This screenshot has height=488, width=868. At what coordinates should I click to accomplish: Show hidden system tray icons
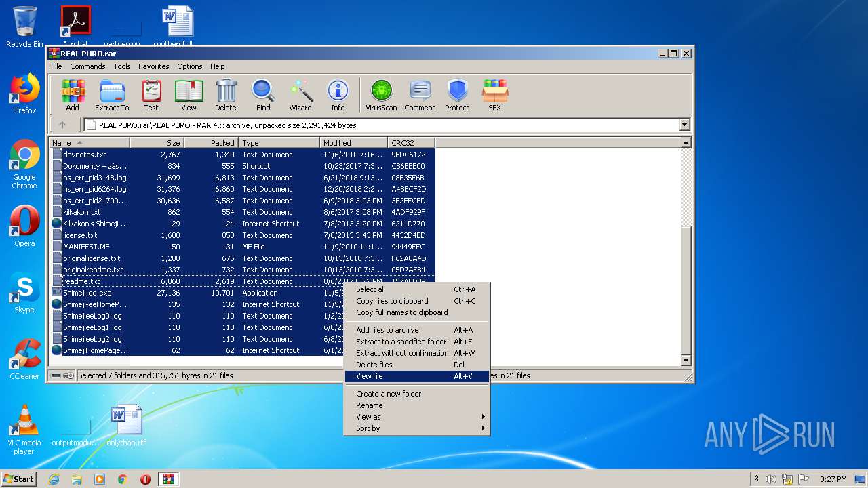(757, 479)
